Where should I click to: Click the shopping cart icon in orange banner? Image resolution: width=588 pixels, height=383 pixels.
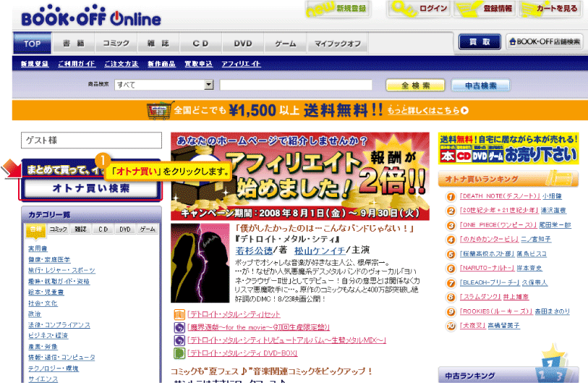pos(160,110)
